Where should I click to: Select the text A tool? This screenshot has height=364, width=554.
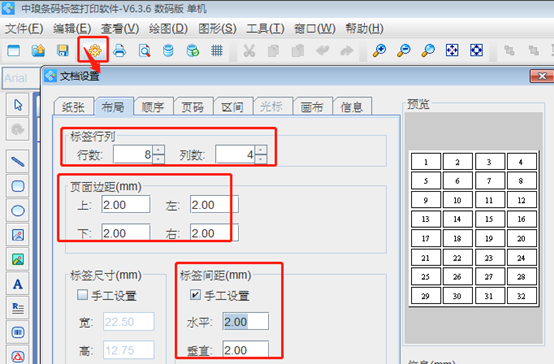coord(18,284)
